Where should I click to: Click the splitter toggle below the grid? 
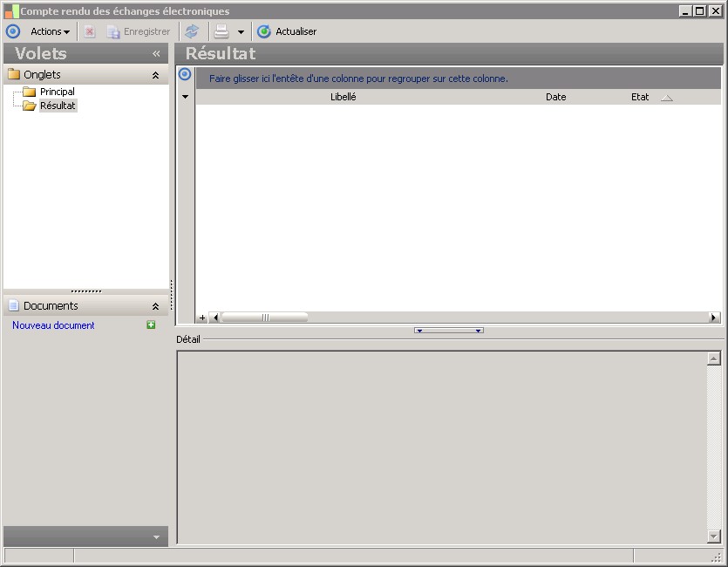click(448, 331)
